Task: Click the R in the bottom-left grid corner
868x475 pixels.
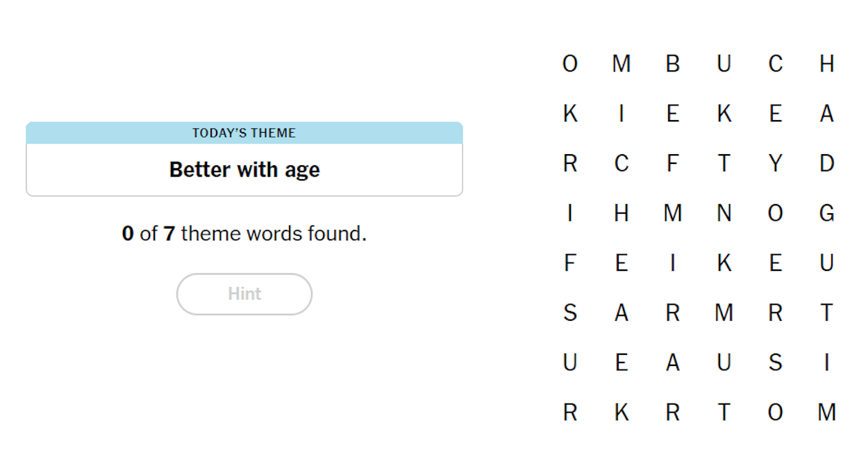Action: tap(569, 412)
